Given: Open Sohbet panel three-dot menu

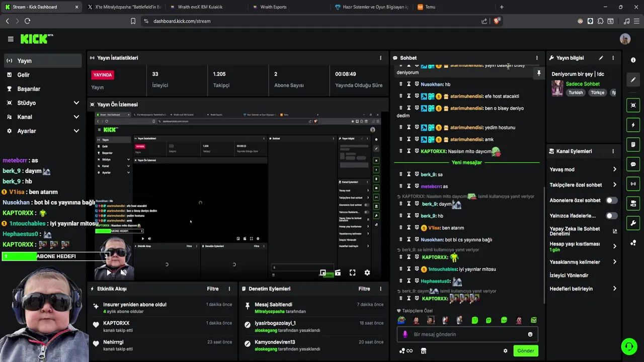Looking at the screenshot, I should [537, 58].
